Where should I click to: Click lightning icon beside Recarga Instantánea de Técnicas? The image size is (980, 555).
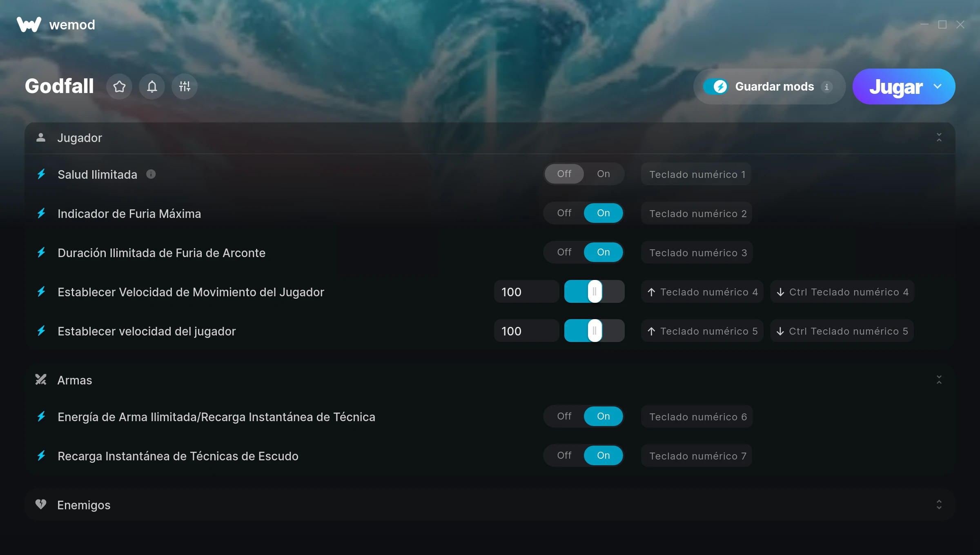pos(41,456)
